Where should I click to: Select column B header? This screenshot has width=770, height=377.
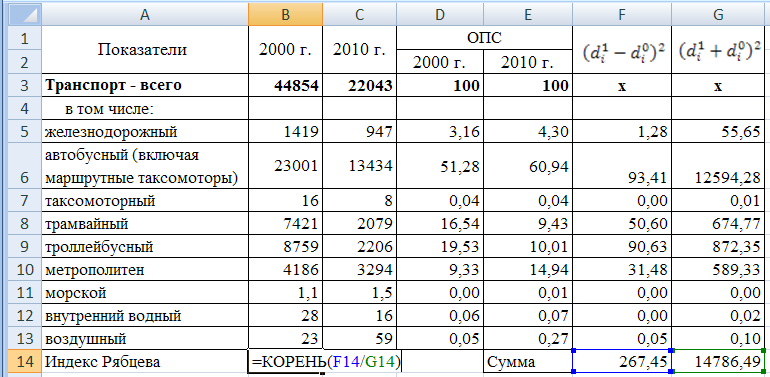pos(285,14)
